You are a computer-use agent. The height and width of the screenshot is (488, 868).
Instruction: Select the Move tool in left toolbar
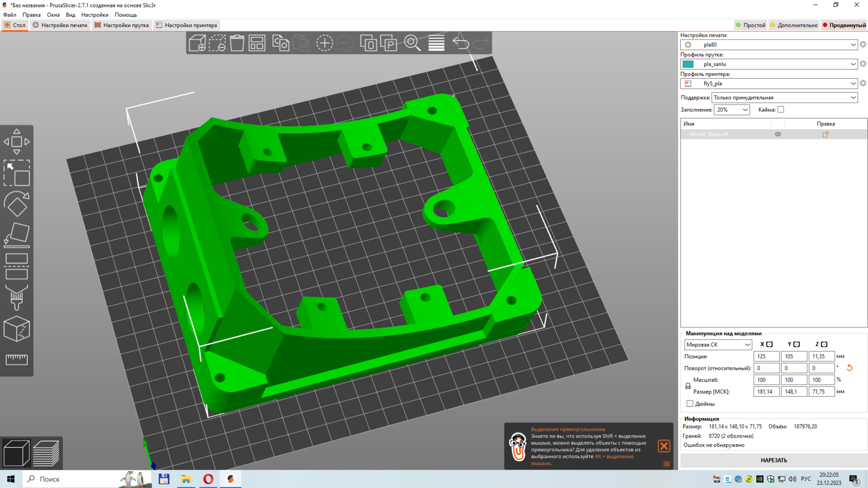coord(17,142)
